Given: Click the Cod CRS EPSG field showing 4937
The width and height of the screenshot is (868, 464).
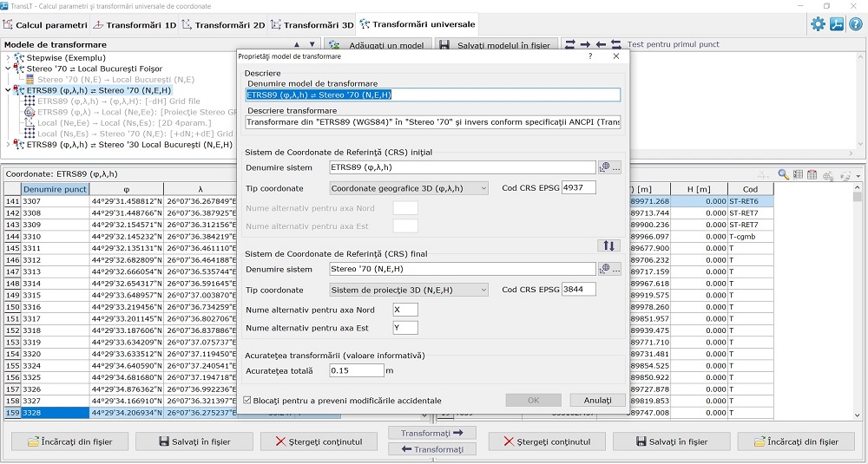Looking at the screenshot, I should point(578,188).
